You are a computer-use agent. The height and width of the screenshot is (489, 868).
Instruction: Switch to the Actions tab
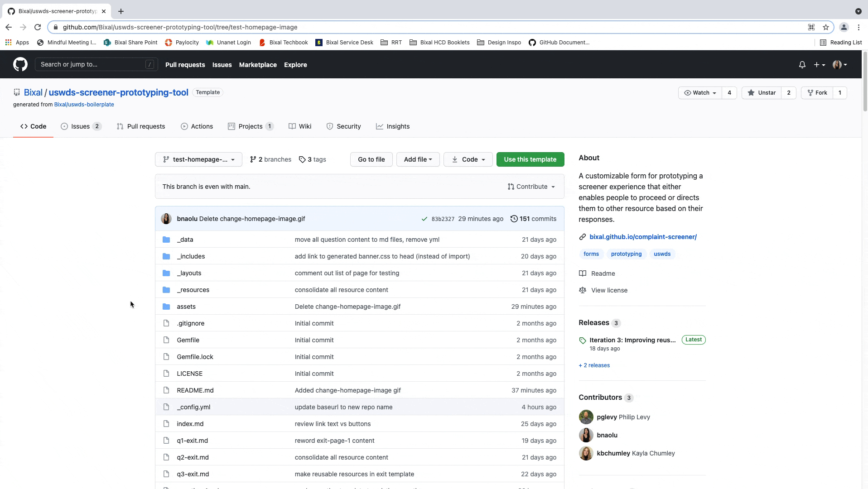pyautogui.click(x=197, y=126)
